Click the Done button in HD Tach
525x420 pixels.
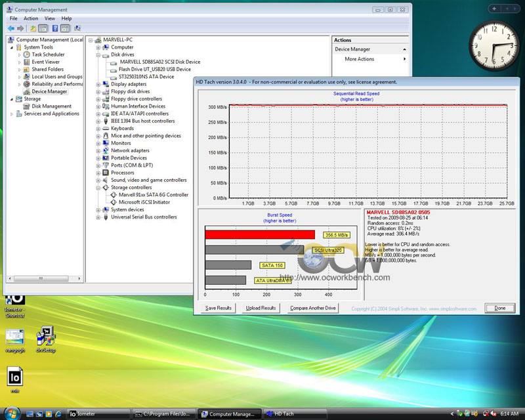pos(500,308)
